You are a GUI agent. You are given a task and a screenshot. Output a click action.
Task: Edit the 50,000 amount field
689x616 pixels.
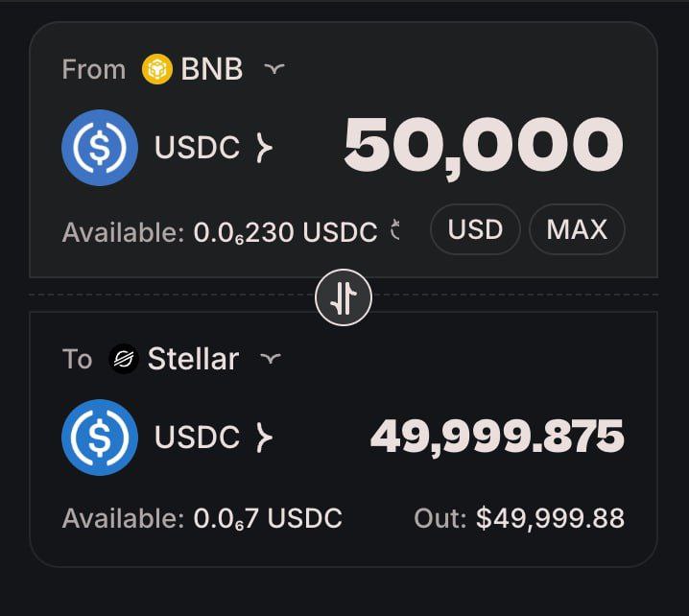484,147
